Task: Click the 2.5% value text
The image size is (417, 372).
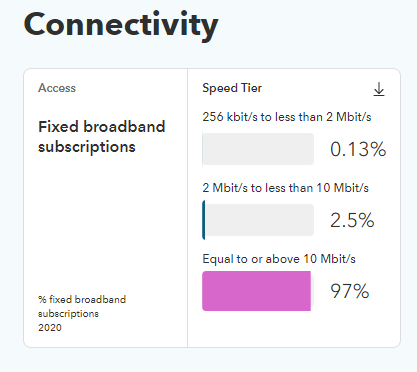Action: (x=352, y=220)
